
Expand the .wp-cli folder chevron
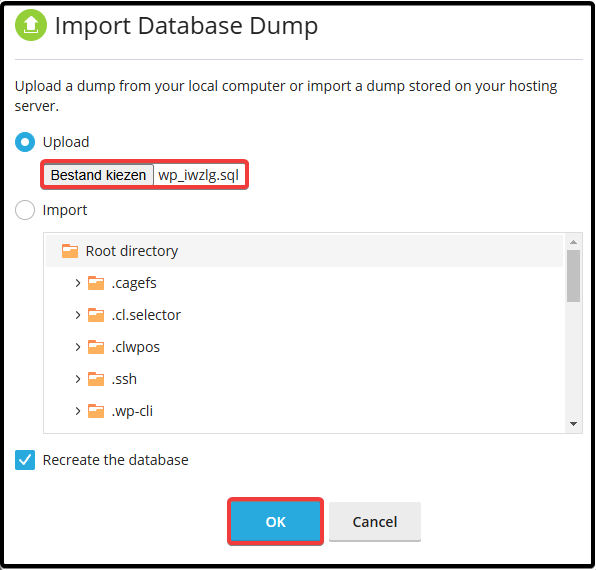tap(78, 411)
